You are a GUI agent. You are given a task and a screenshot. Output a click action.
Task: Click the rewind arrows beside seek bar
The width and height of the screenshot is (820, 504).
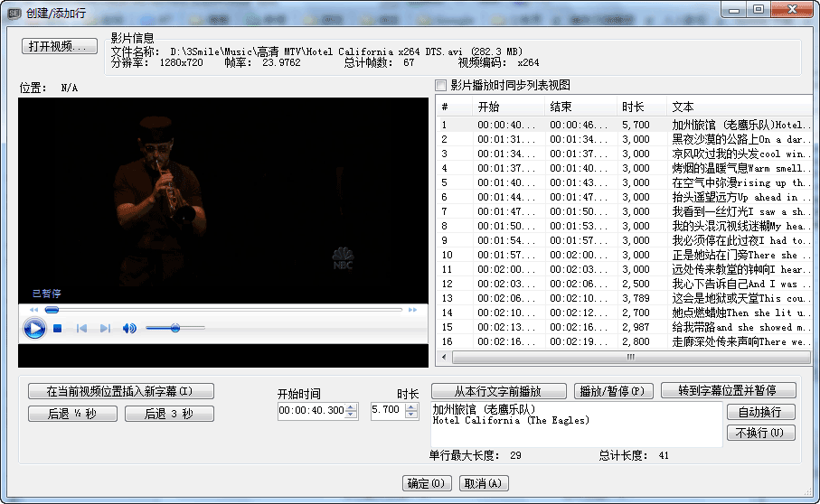(34, 310)
